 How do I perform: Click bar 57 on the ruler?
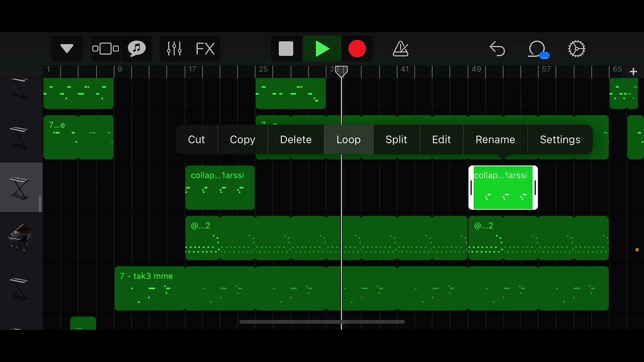tap(546, 69)
